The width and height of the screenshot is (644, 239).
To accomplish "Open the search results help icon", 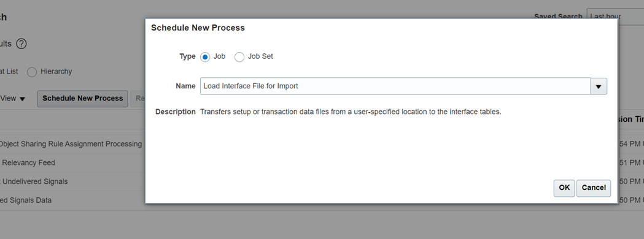I will [21, 44].
